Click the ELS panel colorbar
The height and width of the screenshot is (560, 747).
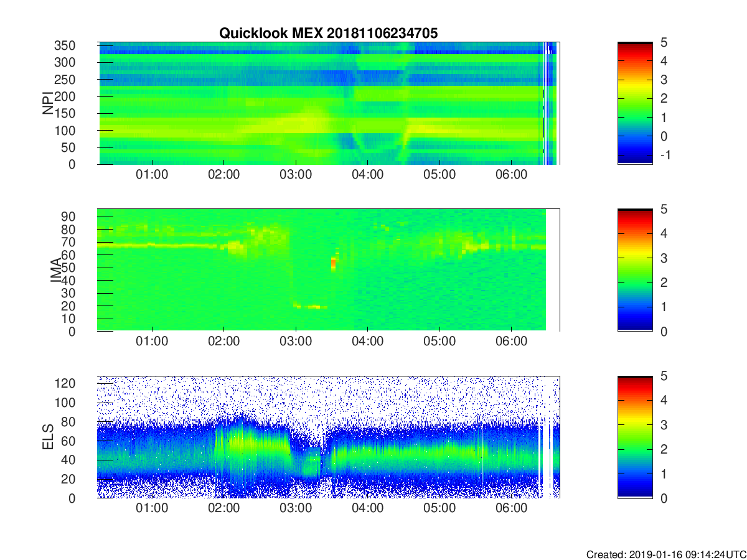pyautogui.click(x=635, y=437)
